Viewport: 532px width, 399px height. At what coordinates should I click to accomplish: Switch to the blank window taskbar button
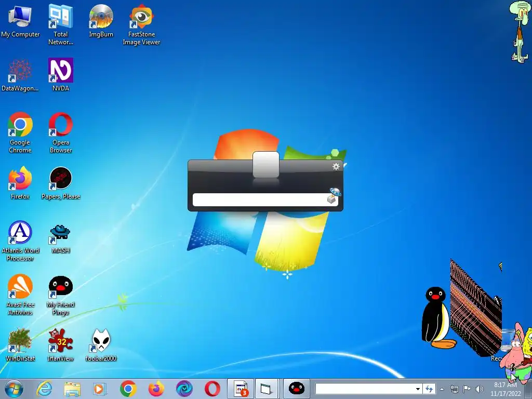coord(267,389)
